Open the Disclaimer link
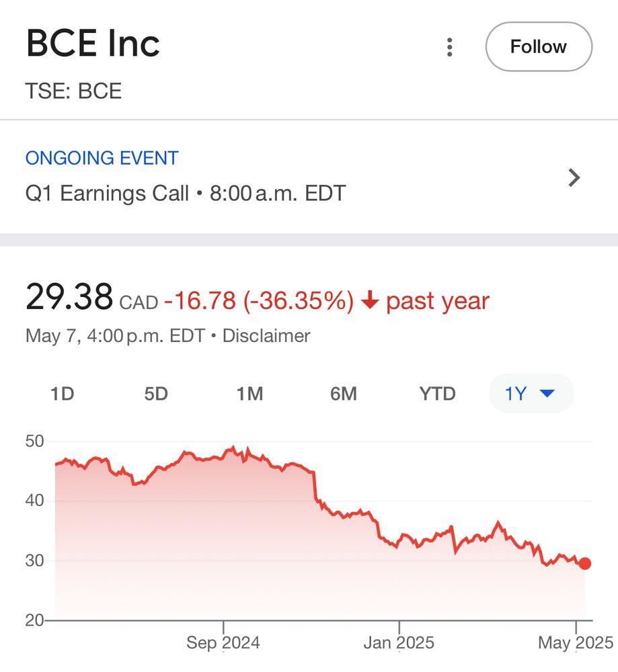The height and width of the screenshot is (672, 618). click(266, 335)
